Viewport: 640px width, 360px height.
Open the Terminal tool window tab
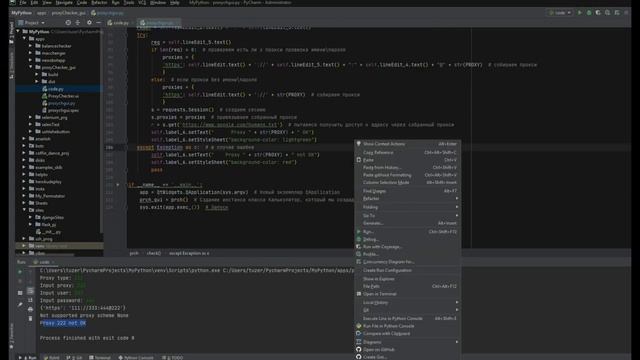(x=100, y=357)
